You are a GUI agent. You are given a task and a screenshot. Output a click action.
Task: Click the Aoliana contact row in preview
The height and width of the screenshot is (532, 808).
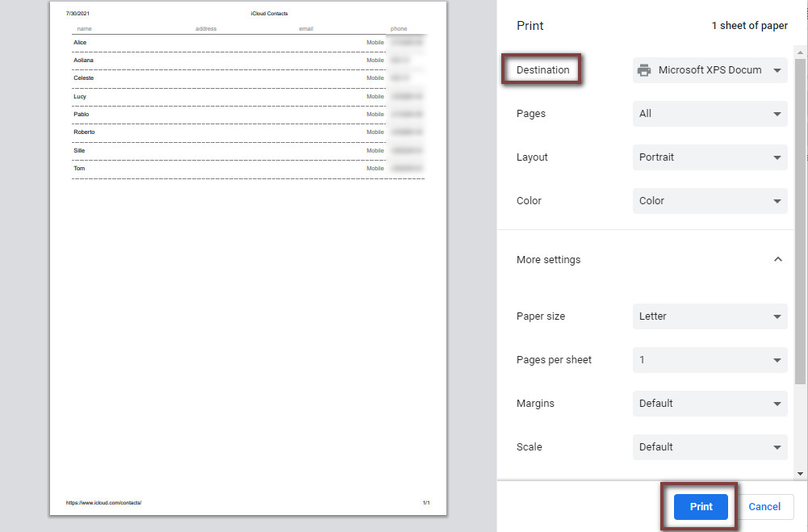(x=249, y=61)
